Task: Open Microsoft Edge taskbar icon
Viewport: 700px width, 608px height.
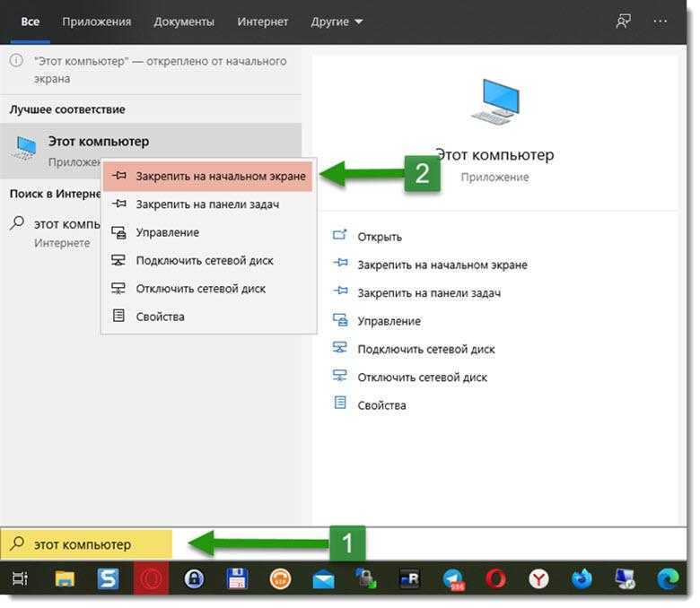Action: (668, 579)
